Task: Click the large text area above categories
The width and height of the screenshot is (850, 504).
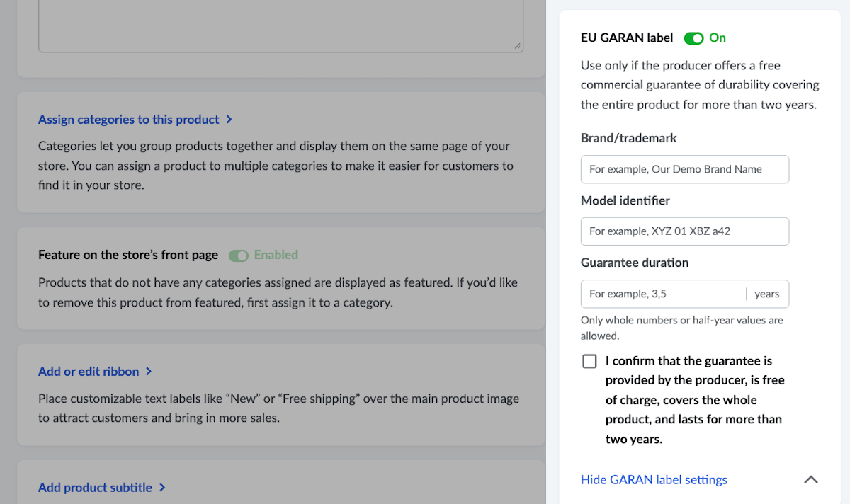Action: (x=280, y=26)
